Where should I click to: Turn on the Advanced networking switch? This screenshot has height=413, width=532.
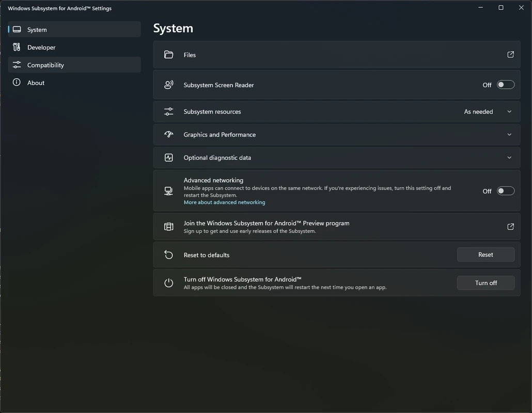click(505, 191)
